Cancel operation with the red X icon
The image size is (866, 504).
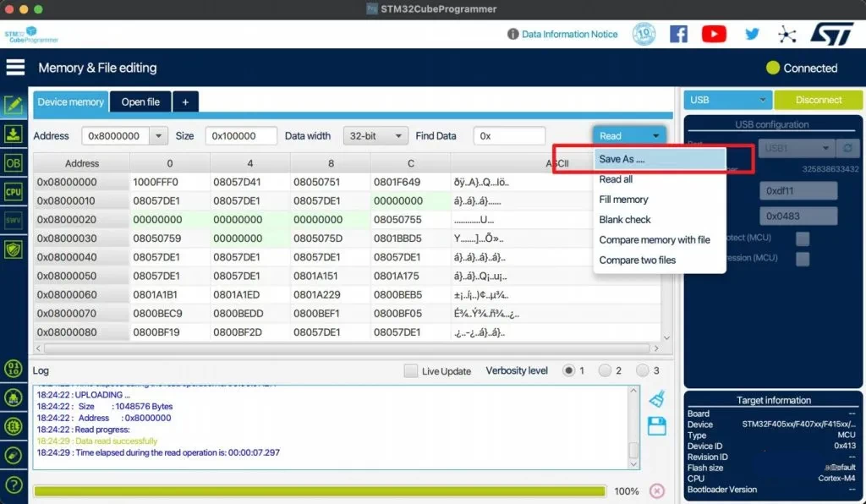656,490
